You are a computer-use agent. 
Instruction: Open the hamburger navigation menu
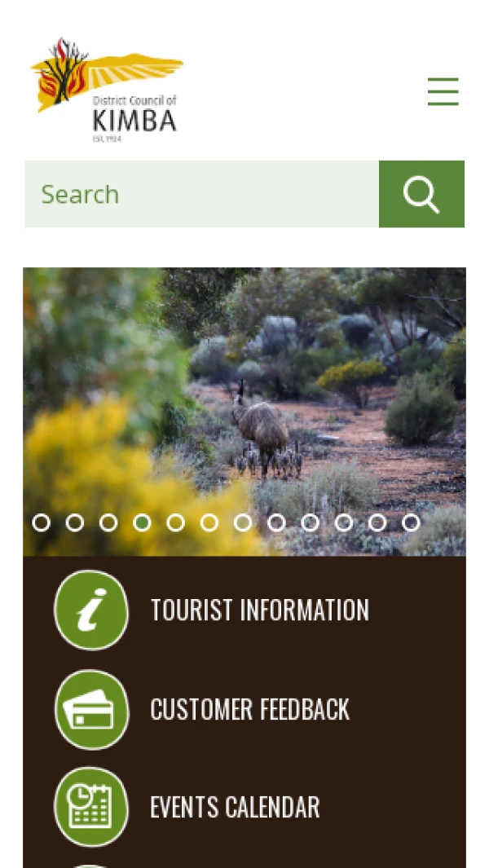tap(443, 91)
